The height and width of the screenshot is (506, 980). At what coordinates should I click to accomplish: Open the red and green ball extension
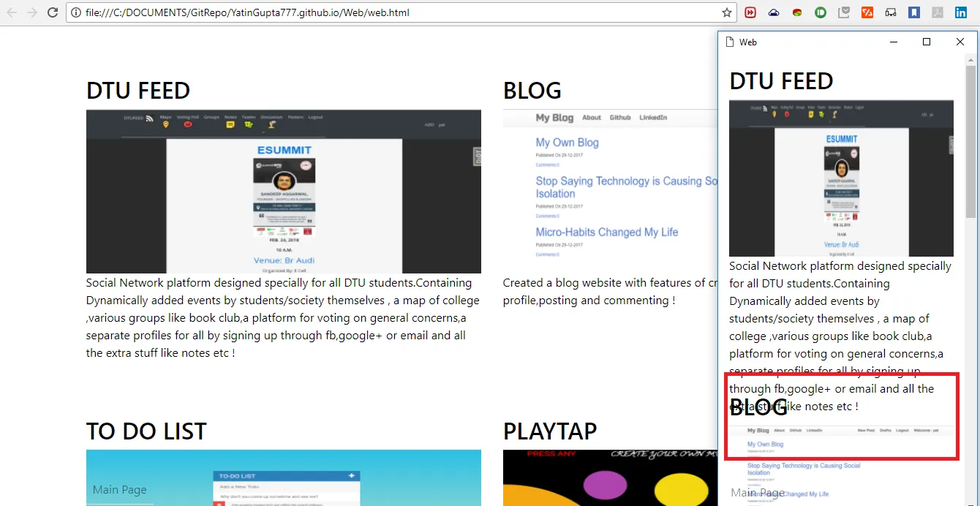click(797, 12)
